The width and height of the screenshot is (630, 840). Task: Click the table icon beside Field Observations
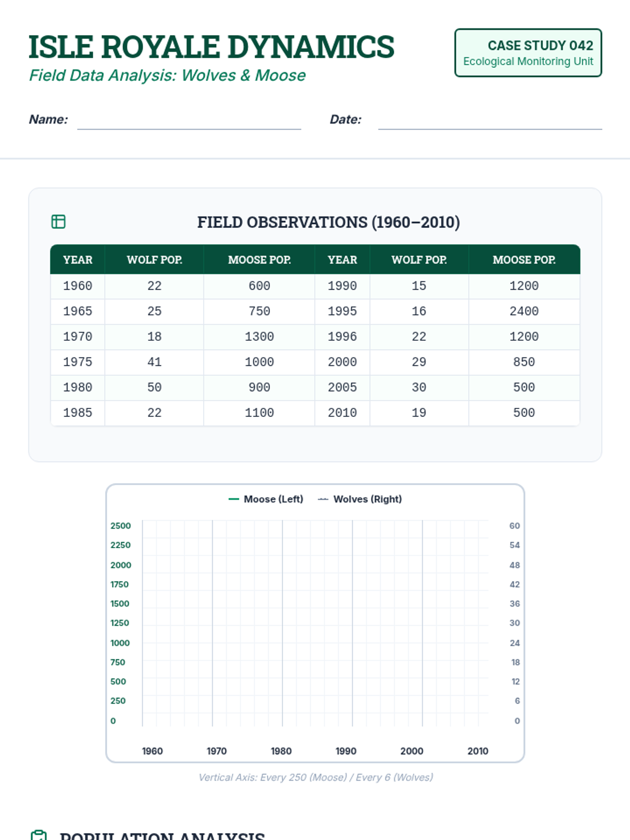coord(58,222)
